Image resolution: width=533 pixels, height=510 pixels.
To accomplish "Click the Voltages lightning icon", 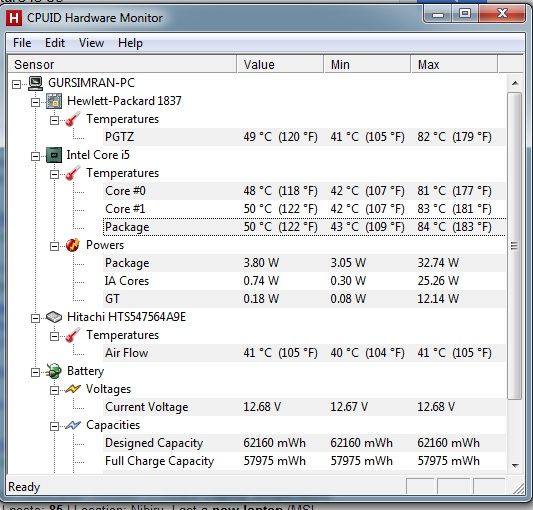I will (x=73, y=389).
